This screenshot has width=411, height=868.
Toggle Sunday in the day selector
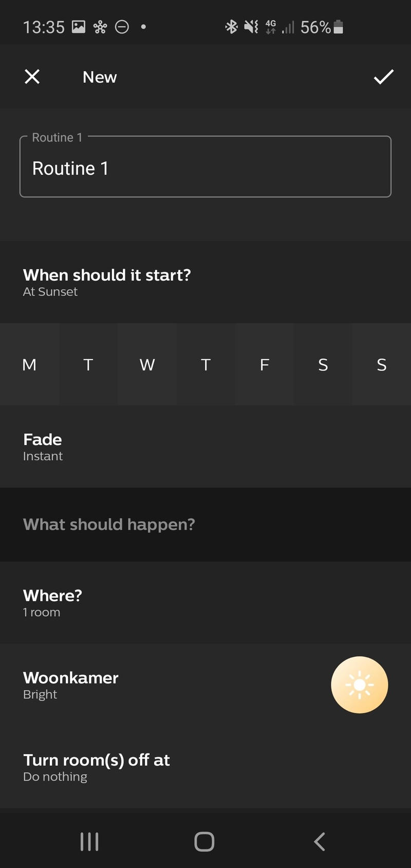point(382,364)
